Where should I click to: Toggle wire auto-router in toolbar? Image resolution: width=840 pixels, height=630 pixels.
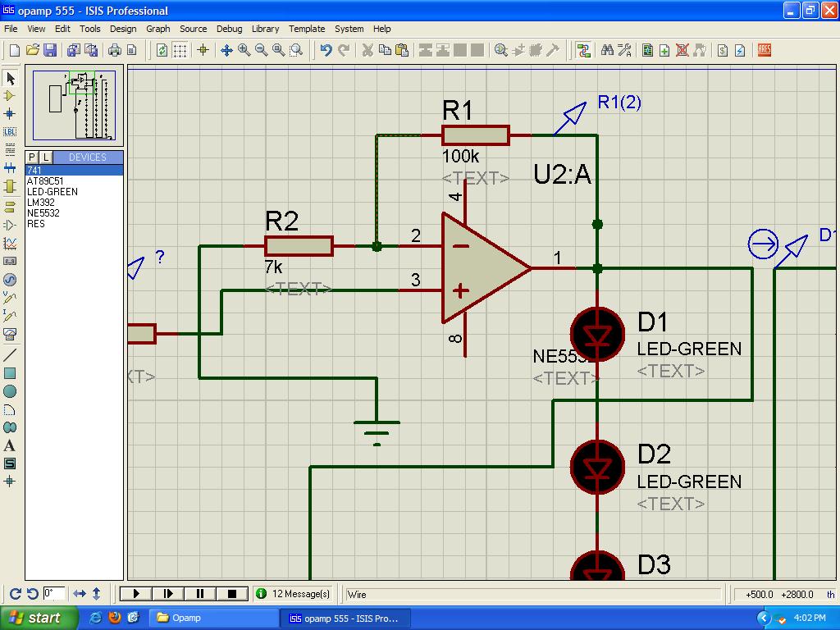click(x=583, y=50)
